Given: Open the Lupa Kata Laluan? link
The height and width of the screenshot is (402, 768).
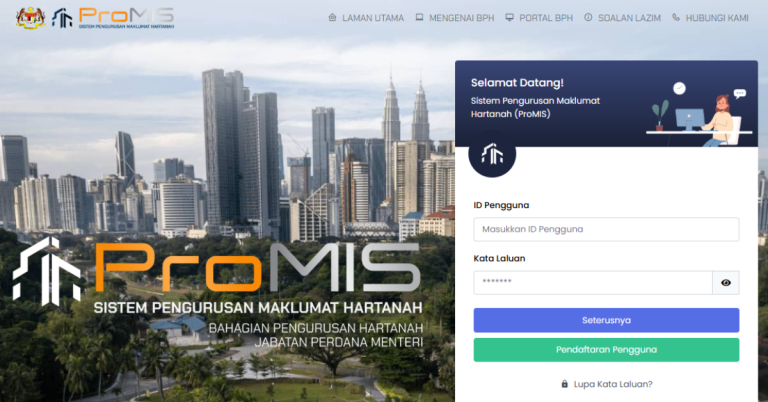Looking at the screenshot, I should click(x=613, y=384).
